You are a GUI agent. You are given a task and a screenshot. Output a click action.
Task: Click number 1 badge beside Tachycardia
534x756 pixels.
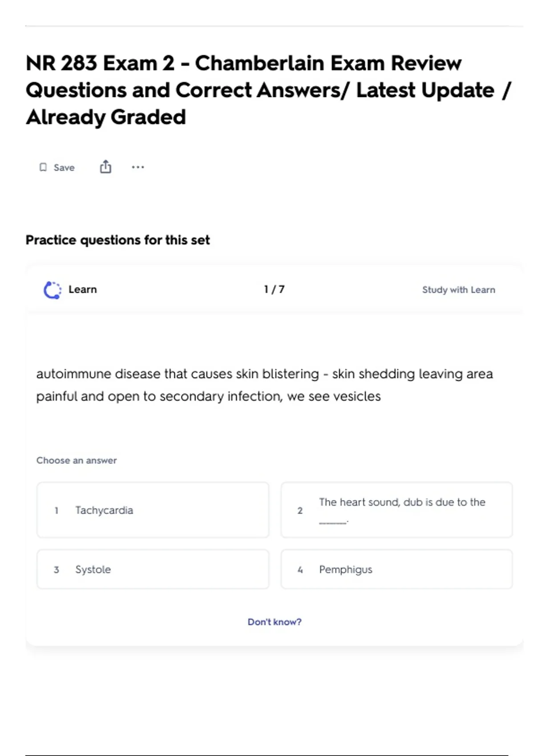coord(57,511)
